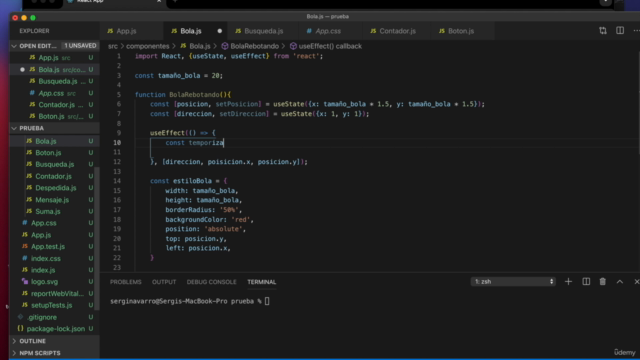Viewport: 640px width, 360px height.
Task: Collapse the Open Editors section
Action: click(x=38, y=46)
